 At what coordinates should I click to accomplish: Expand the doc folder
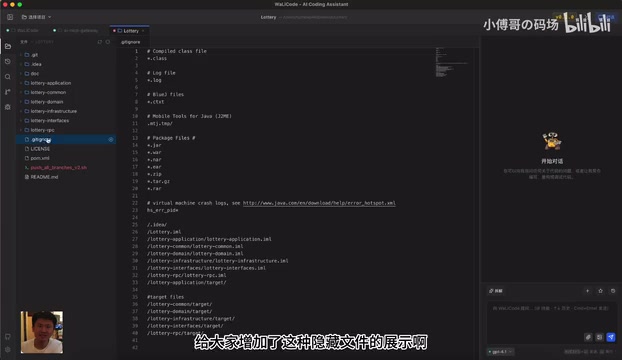pos(66,74)
